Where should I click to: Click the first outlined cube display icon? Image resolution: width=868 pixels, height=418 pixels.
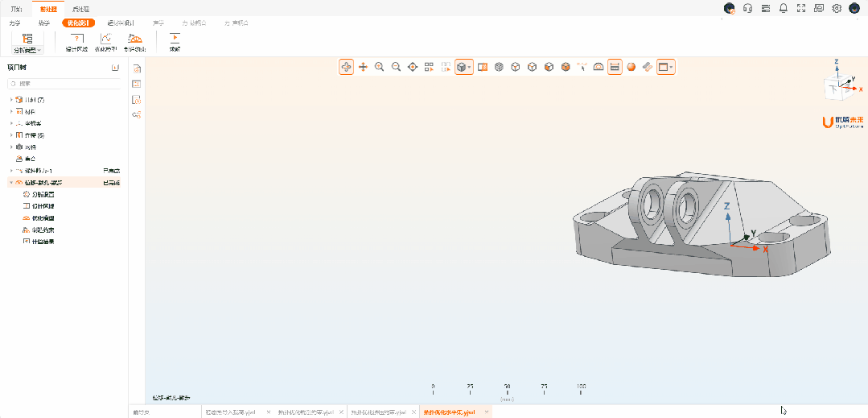[x=516, y=67]
